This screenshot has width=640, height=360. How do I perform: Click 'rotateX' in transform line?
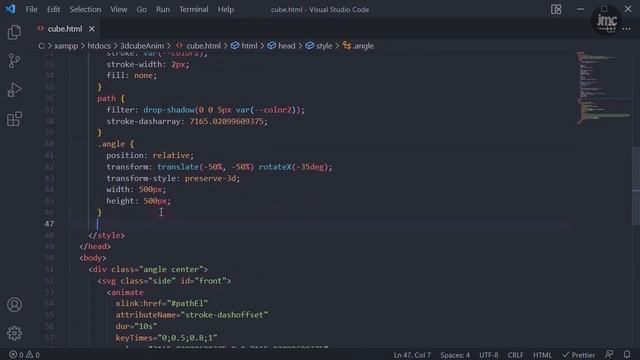275,167
